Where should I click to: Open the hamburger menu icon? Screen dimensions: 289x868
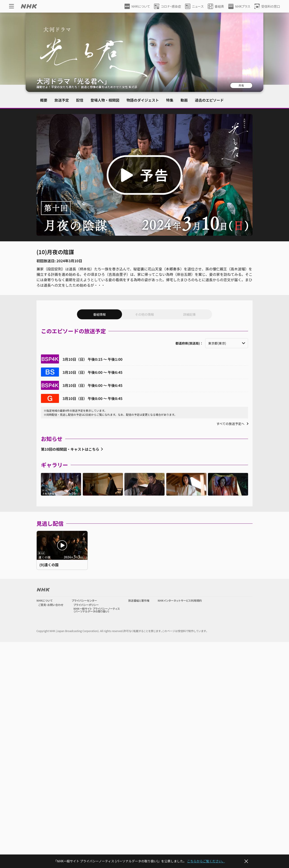(11, 6)
